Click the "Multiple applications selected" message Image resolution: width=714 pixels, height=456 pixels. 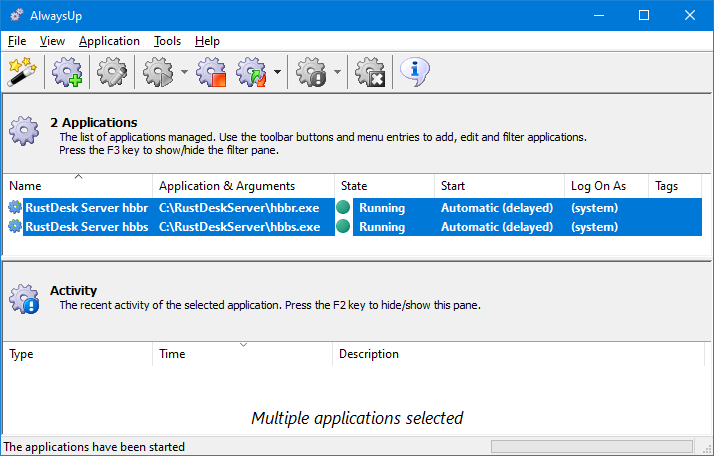click(357, 418)
